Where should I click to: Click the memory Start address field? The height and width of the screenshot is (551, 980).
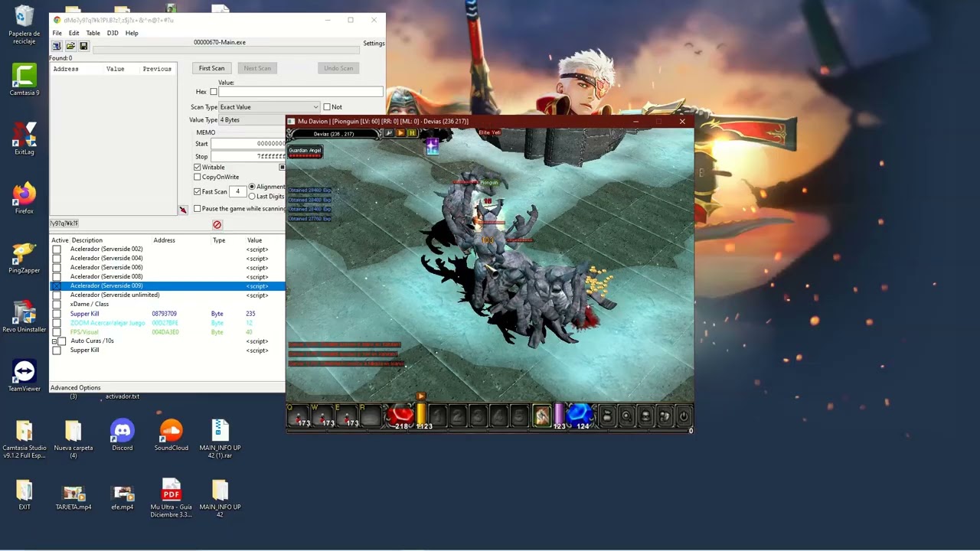click(x=249, y=144)
